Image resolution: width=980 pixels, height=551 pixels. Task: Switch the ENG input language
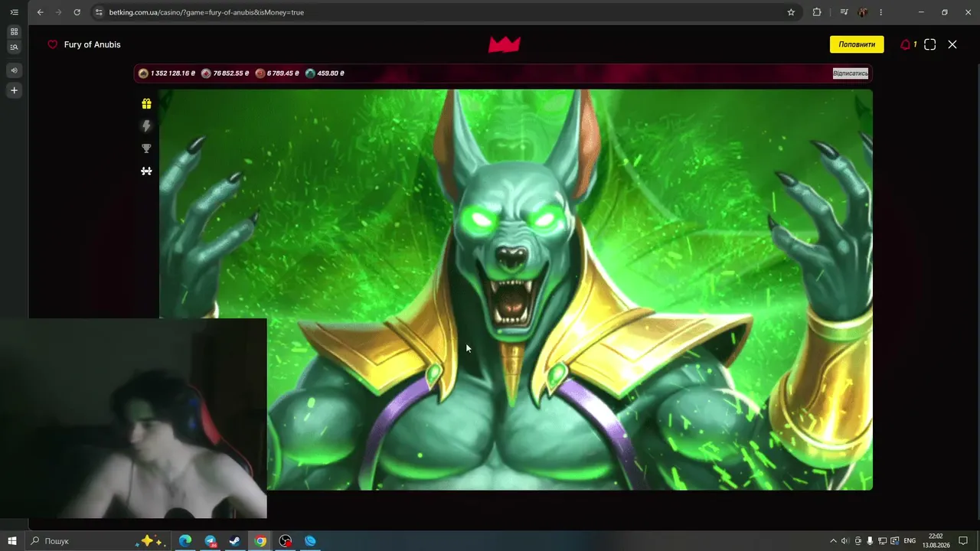pos(910,541)
